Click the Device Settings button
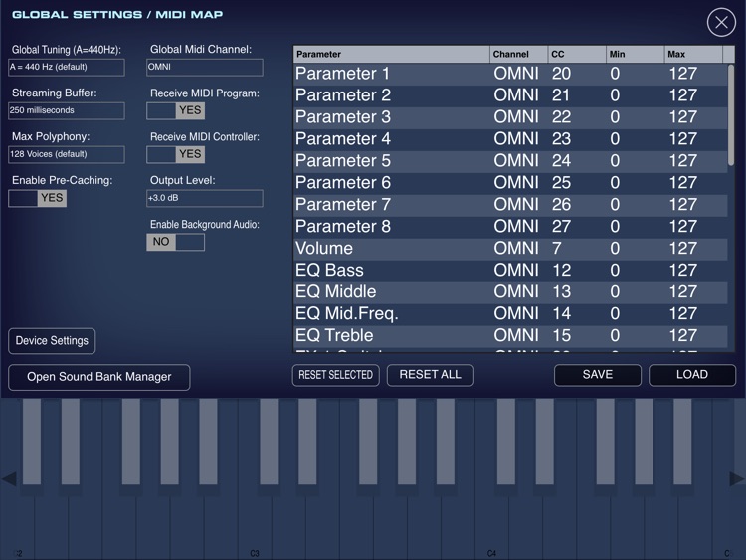Viewport: 746px width, 560px height. coord(52,341)
